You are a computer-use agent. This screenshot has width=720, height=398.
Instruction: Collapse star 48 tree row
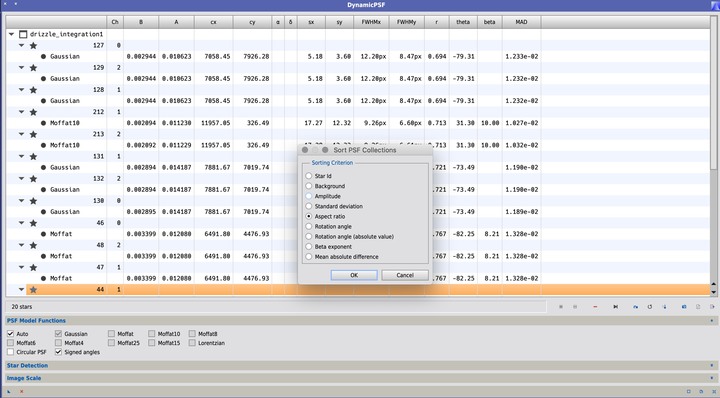(x=22, y=245)
